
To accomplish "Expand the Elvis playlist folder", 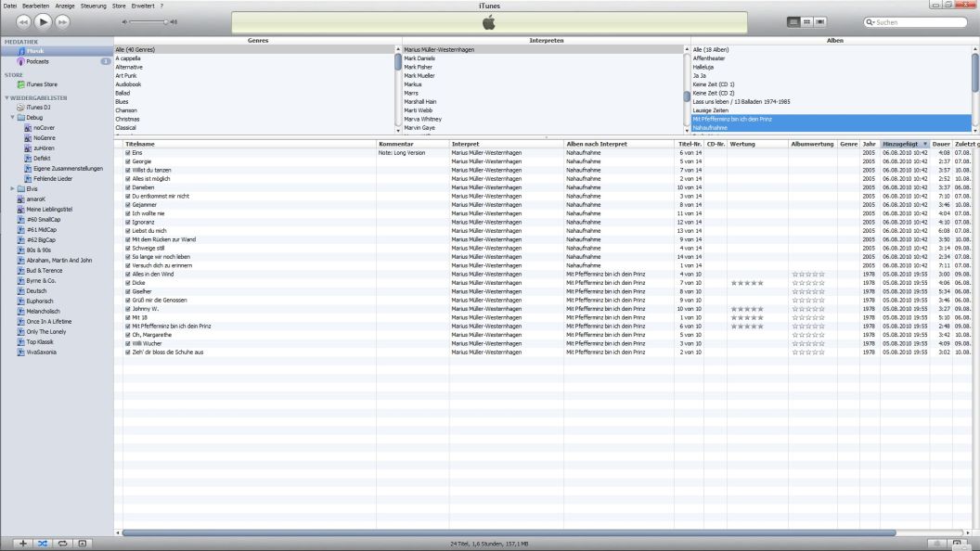I will pos(12,188).
